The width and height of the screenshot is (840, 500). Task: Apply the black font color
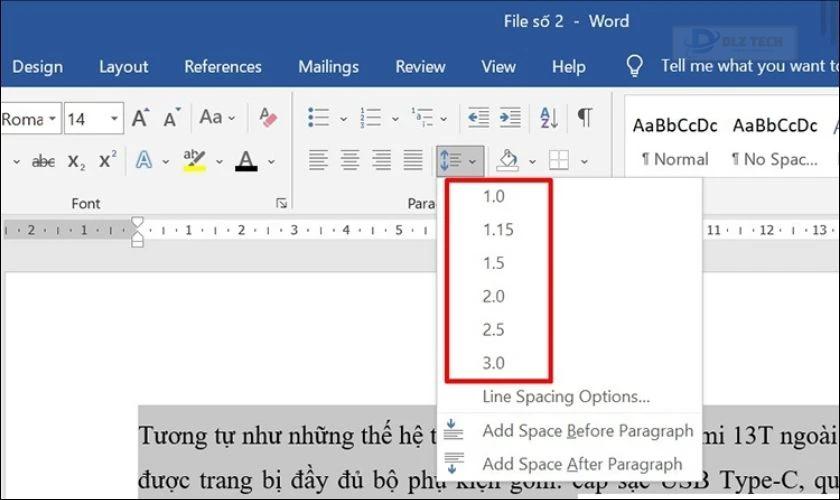tap(246, 161)
